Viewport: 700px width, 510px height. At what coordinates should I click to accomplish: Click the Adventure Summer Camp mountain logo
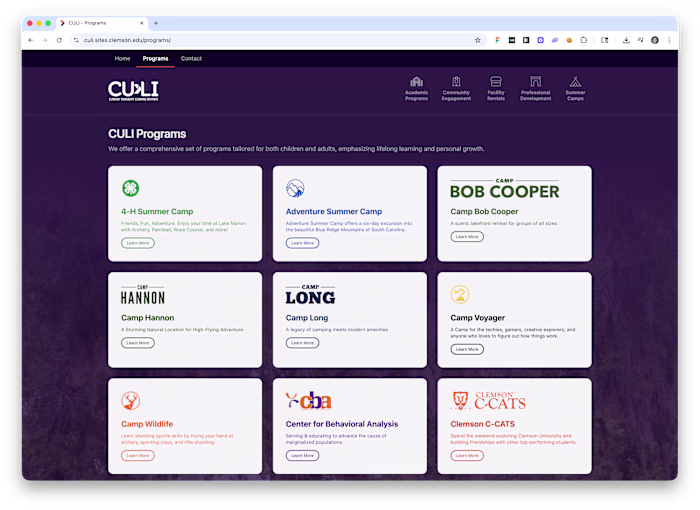[x=295, y=188]
